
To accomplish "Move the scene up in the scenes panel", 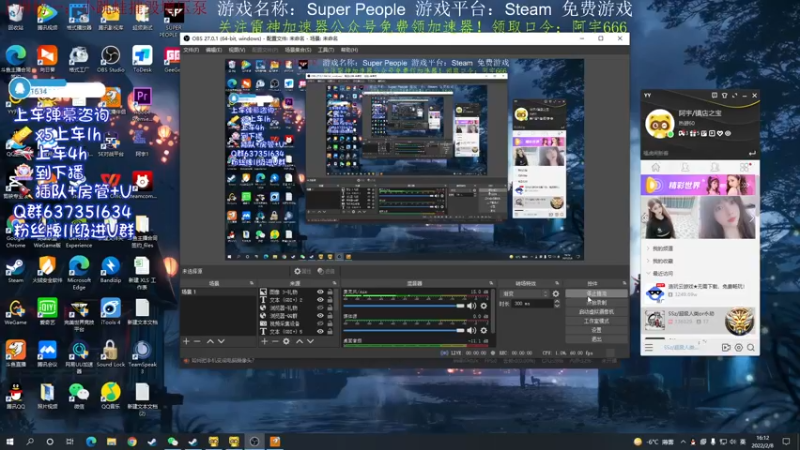I will coord(210,341).
